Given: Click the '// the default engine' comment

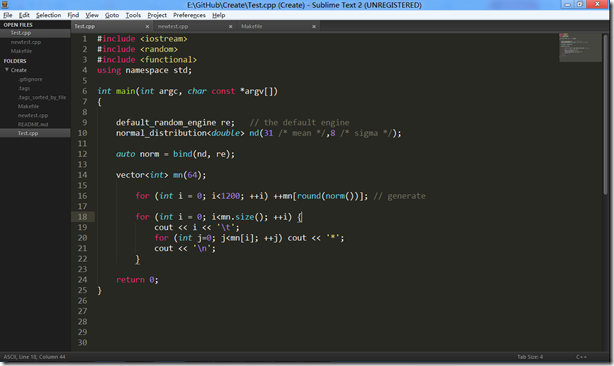Looking at the screenshot, I should pyautogui.click(x=300, y=123).
